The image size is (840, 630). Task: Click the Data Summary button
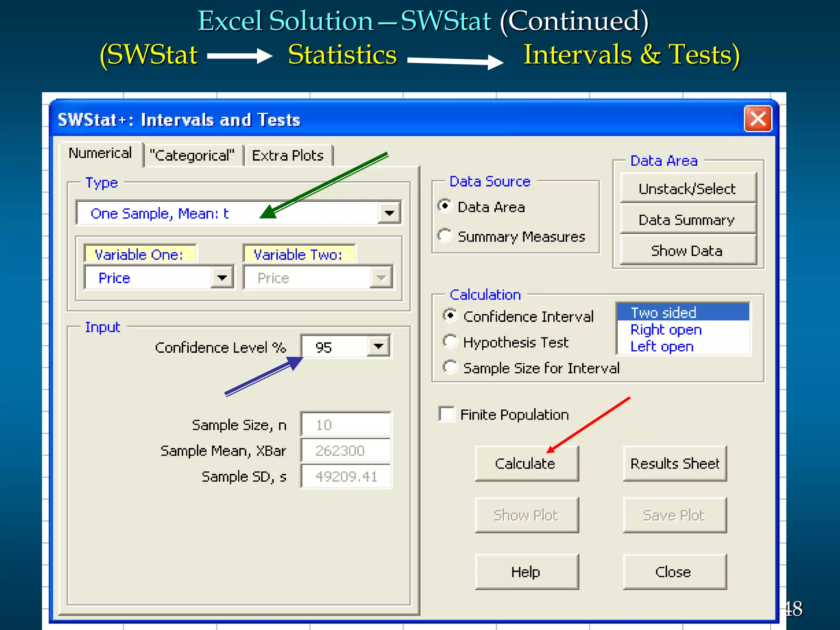tap(688, 220)
